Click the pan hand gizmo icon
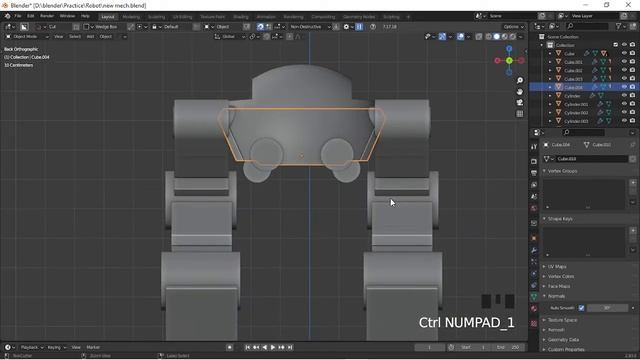This screenshot has height=360, width=640. click(x=520, y=91)
